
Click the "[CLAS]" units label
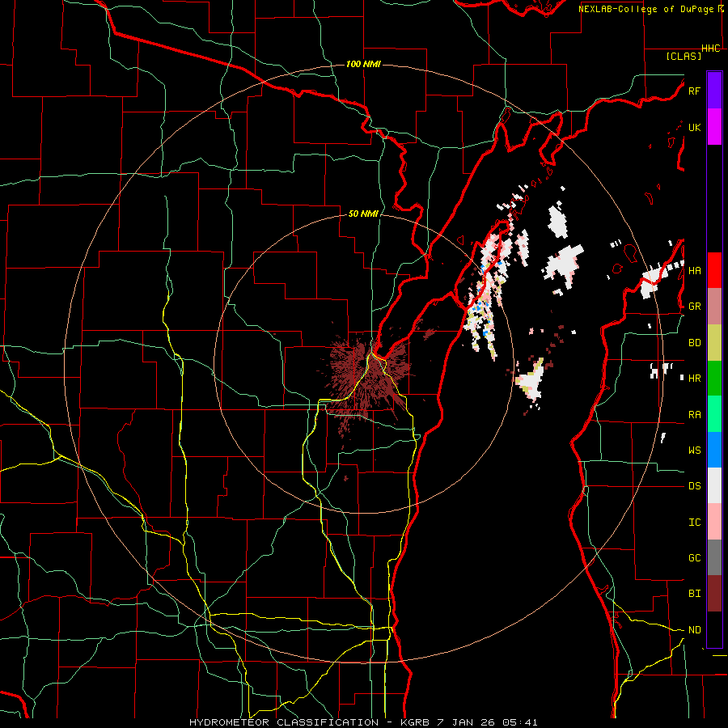[x=684, y=56]
